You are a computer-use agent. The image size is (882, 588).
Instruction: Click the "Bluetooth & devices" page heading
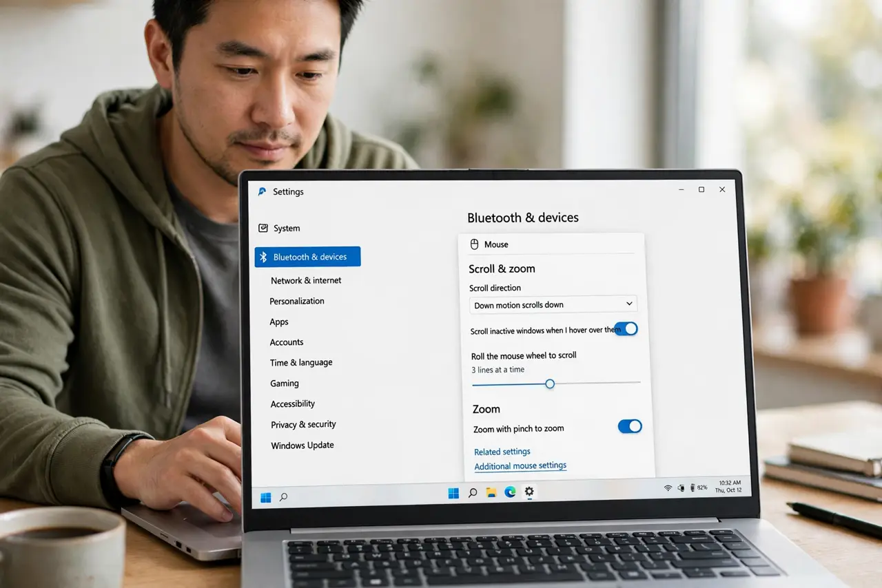(x=523, y=218)
